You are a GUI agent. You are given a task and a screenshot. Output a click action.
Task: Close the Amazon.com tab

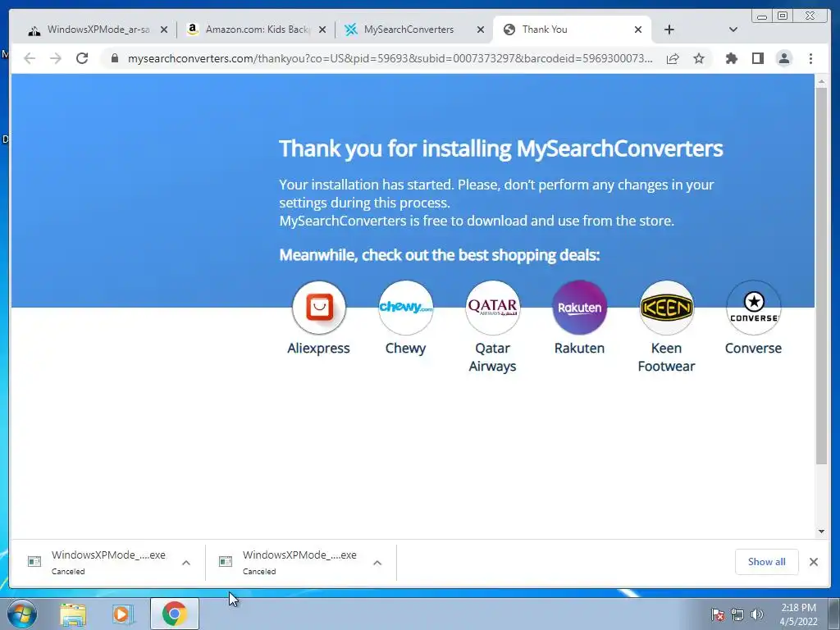click(x=322, y=30)
